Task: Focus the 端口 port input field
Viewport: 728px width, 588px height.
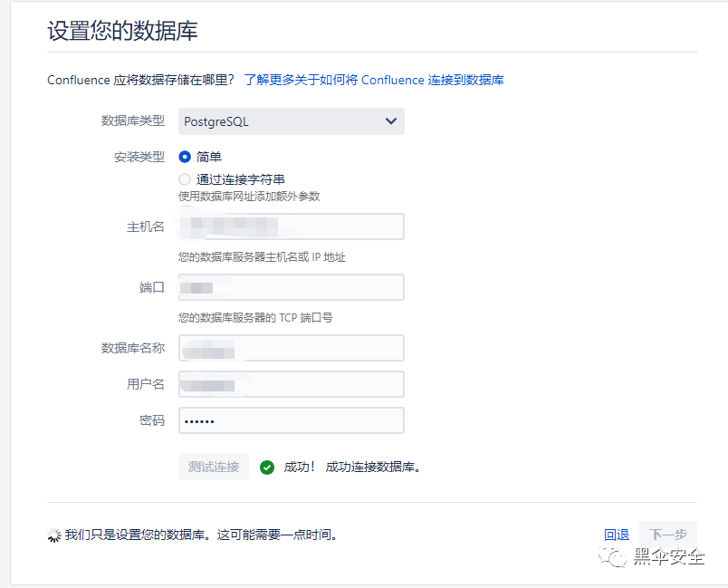Action: pos(291,287)
